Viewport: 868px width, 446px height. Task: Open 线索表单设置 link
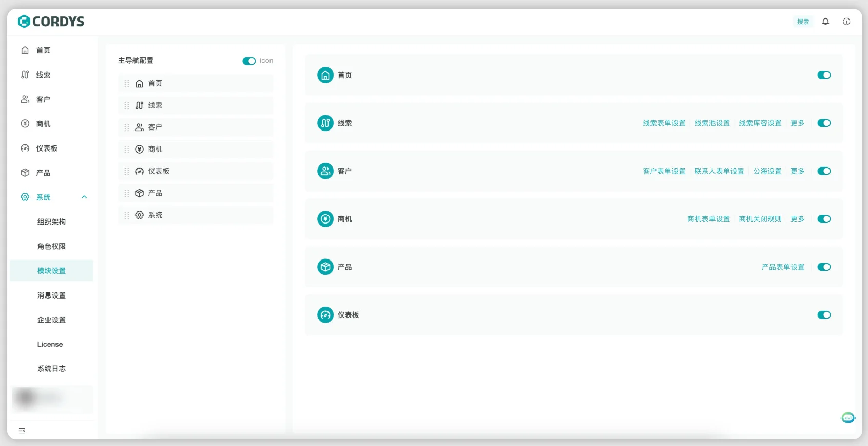[x=664, y=123]
